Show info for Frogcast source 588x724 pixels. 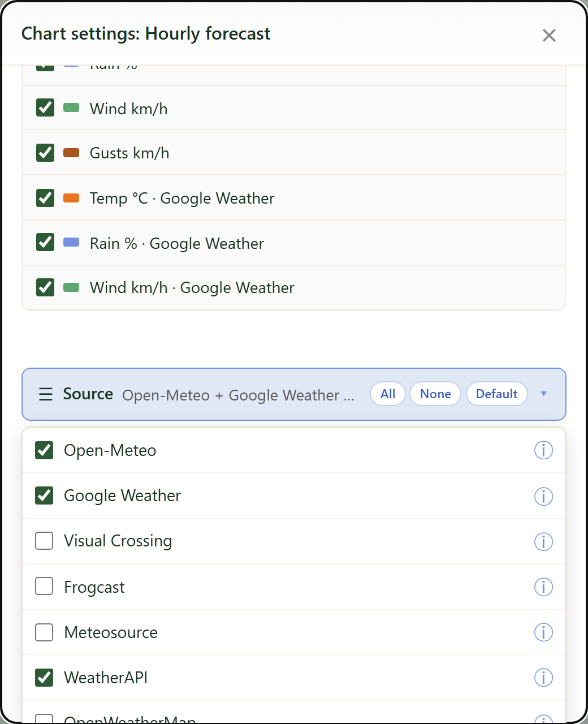543,587
